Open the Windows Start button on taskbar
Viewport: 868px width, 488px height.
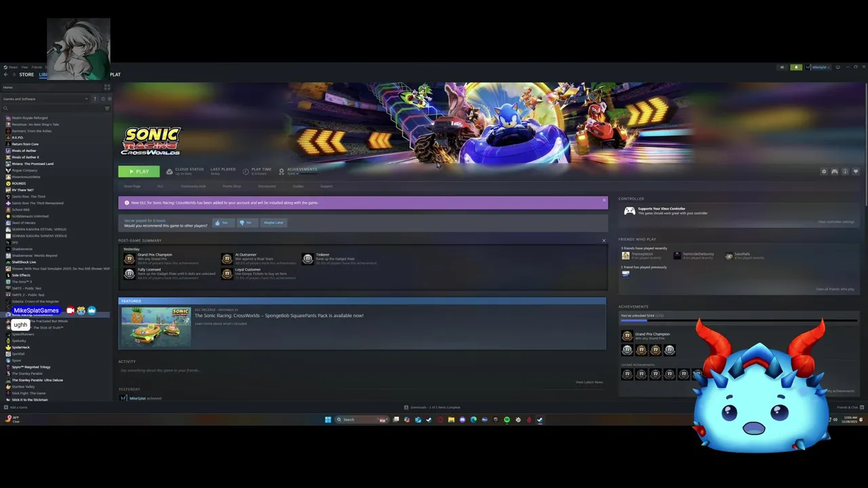point(328,420)
